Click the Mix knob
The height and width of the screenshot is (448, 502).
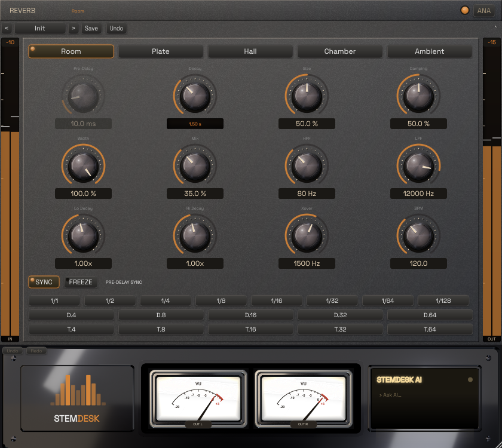point(195,166)
